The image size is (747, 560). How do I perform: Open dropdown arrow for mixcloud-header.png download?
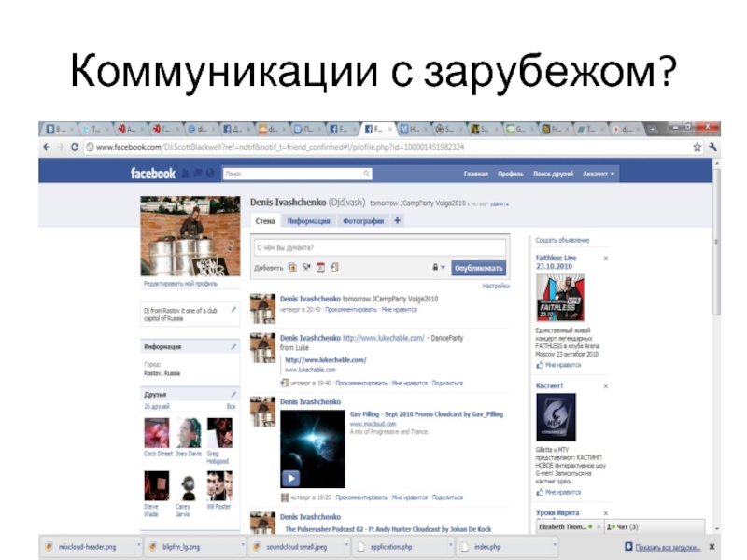pyautogui.click(x=138, y=544)
